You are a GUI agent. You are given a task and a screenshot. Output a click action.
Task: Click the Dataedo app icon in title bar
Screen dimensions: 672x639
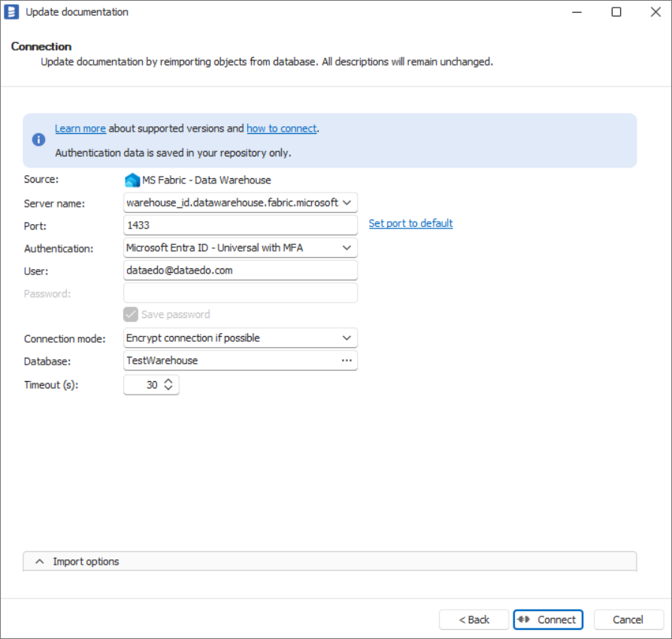pyautogui.click(x=12, y=12)
